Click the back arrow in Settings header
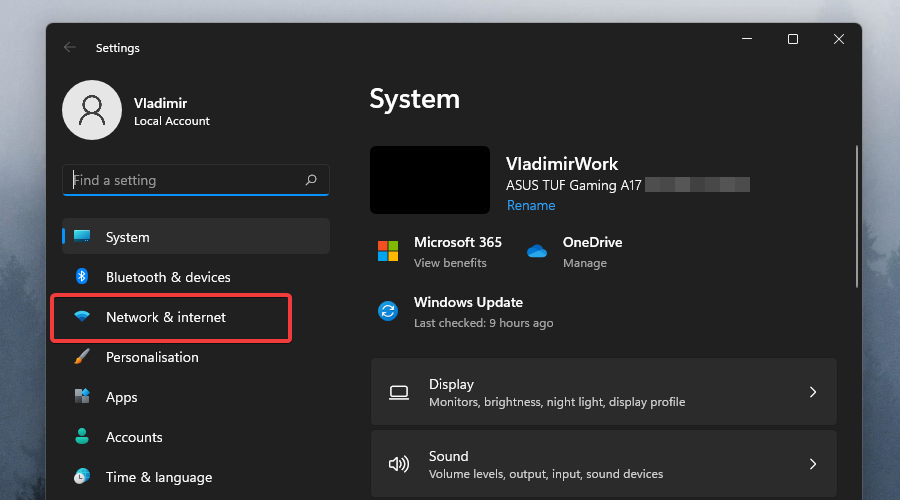The width and height of the screenshot is (900, 500). click(x=70, y=47)
